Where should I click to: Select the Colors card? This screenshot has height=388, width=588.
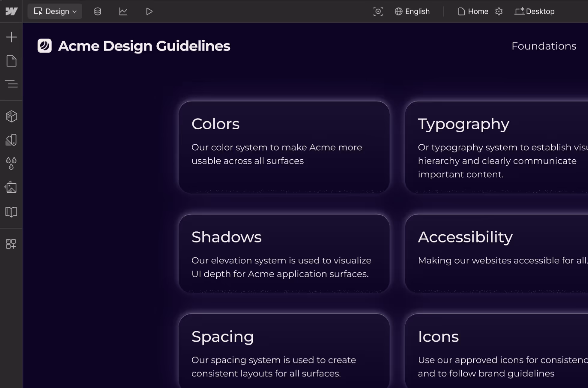click(284, 147)
